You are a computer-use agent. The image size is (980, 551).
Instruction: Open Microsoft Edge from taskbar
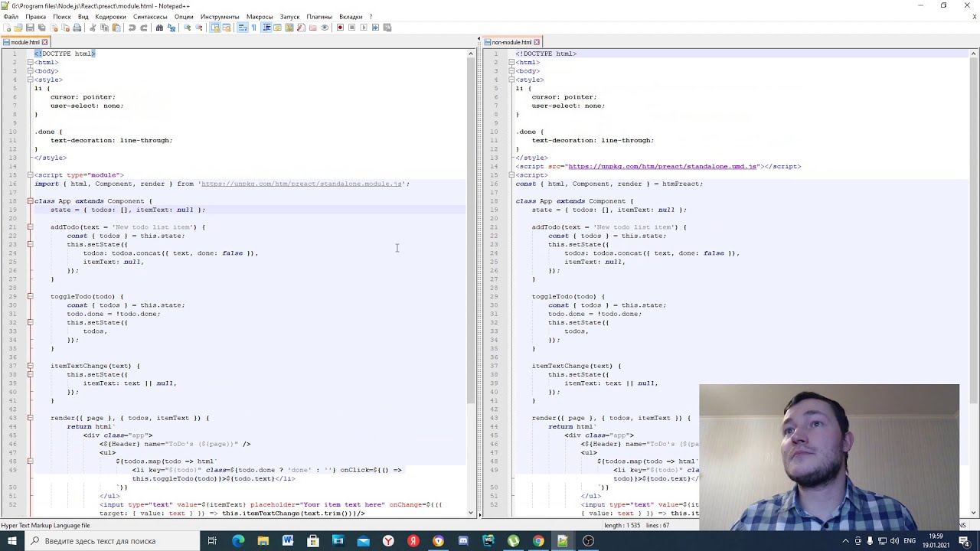[237, 541]
